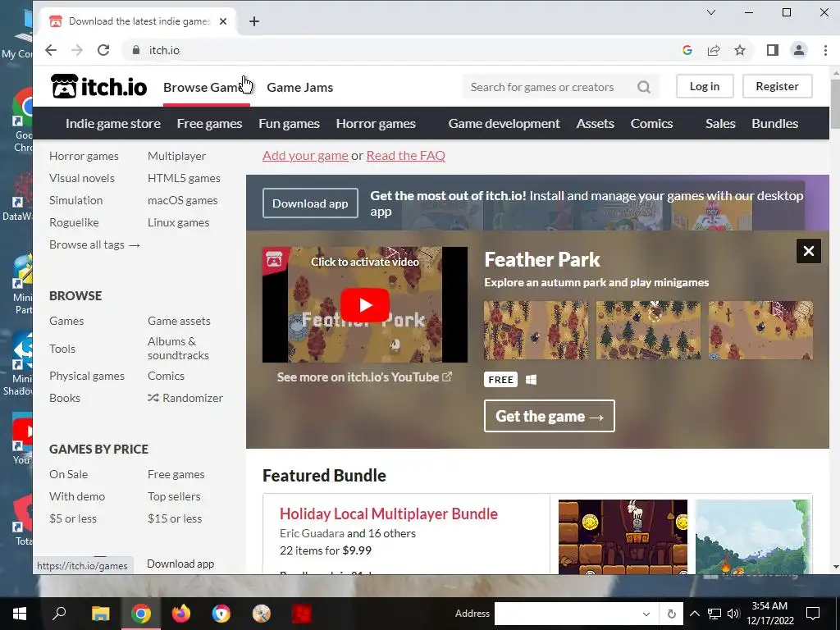840x630 pixels.
Task: Click the Chrome address bar URL
Action: point(164,50)
